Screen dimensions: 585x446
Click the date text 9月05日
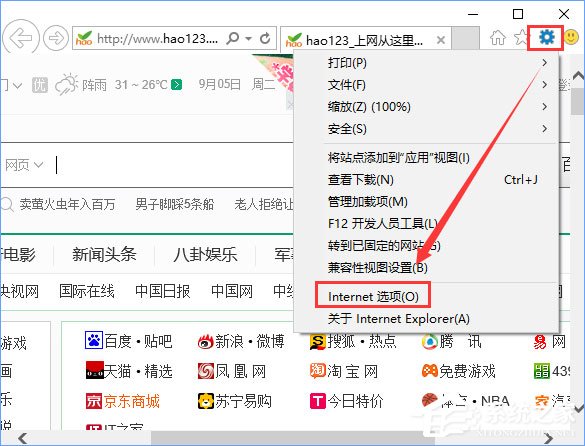(219, 85)
